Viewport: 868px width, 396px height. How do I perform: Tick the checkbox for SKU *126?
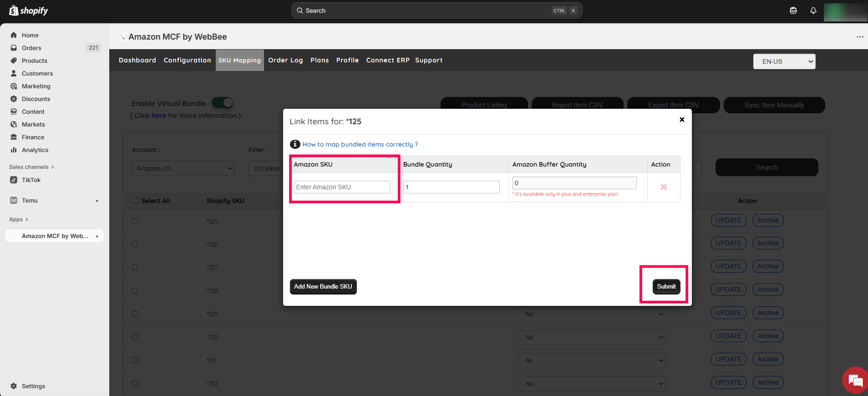(135, 244)
